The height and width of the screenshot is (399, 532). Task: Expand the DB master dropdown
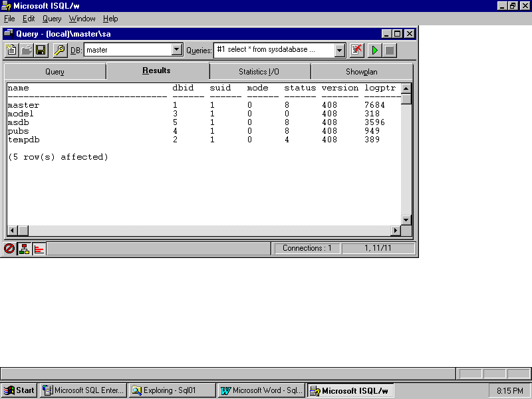coord(176,50)
